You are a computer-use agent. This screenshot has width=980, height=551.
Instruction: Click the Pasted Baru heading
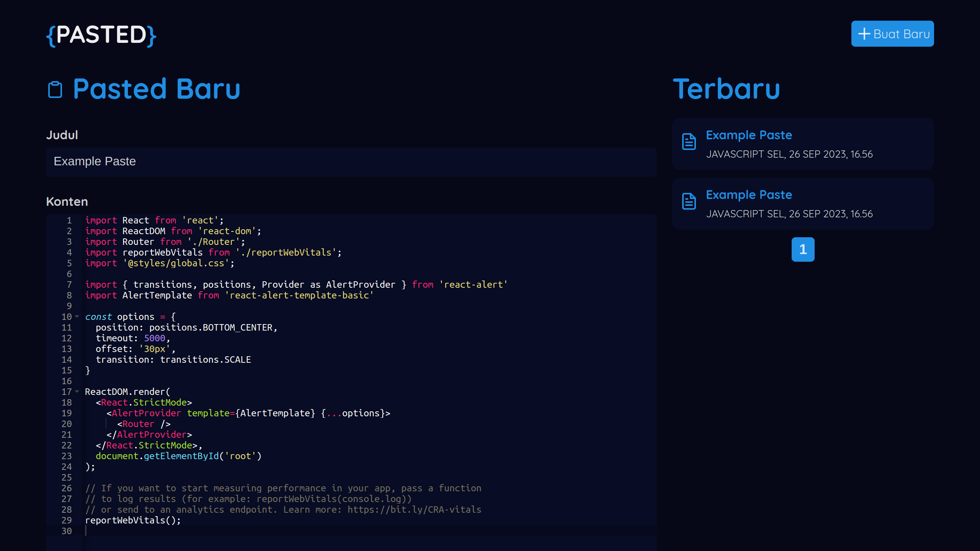click(x=157, y=89)
